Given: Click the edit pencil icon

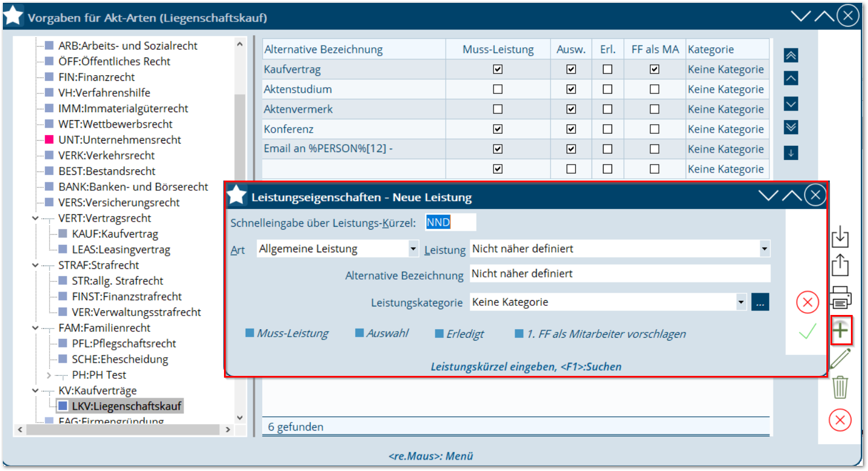Looking at the screenshot, I should coord(840,359).
